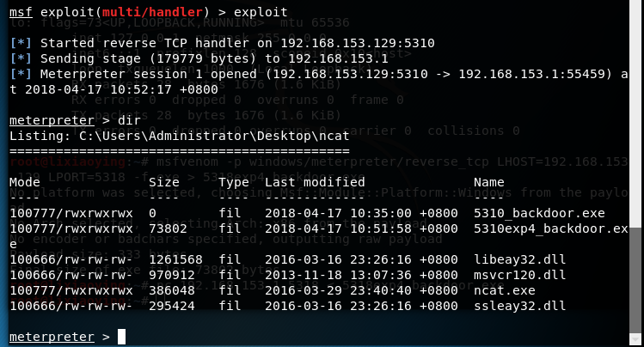Screen dimensions: 644x347
Task: Click the listing path C:\Users\Administrator\Desktop\ncat
Action: (x=214, y=136)
